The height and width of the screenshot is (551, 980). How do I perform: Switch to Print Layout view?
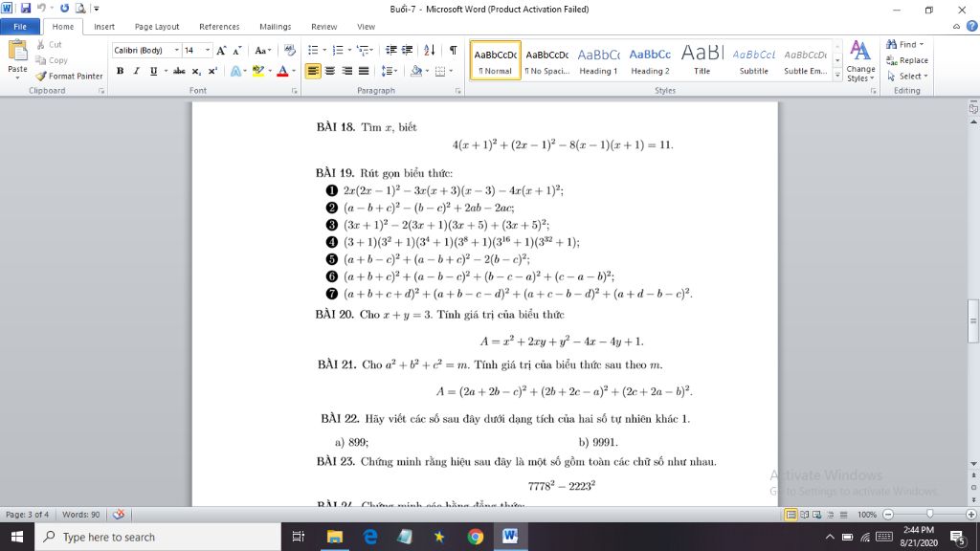[791, 515]
